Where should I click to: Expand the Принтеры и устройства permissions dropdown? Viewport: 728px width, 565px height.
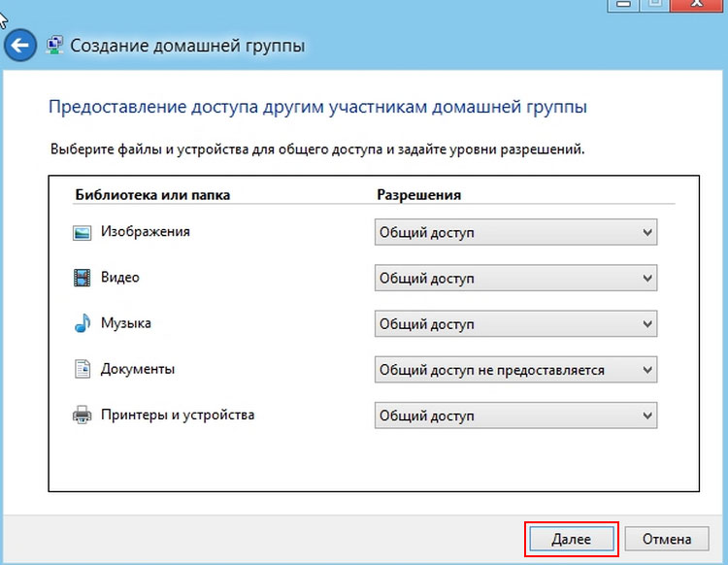(x=515, y=415)
